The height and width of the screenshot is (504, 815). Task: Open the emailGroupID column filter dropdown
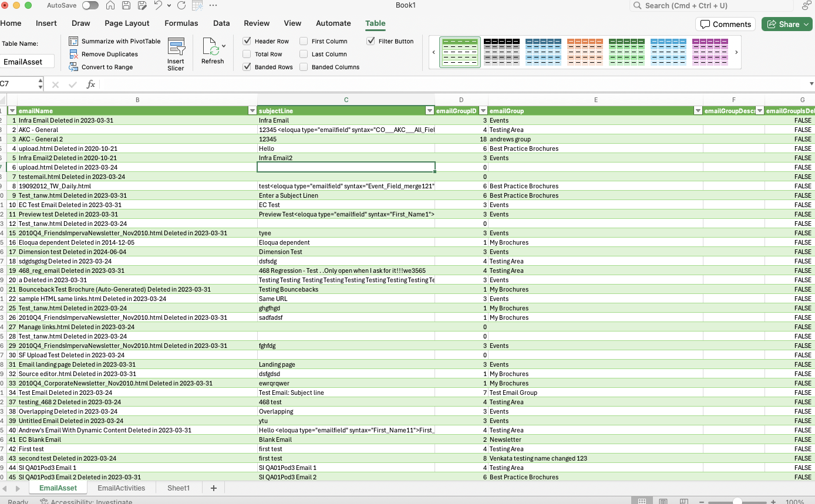click(483, 111)
